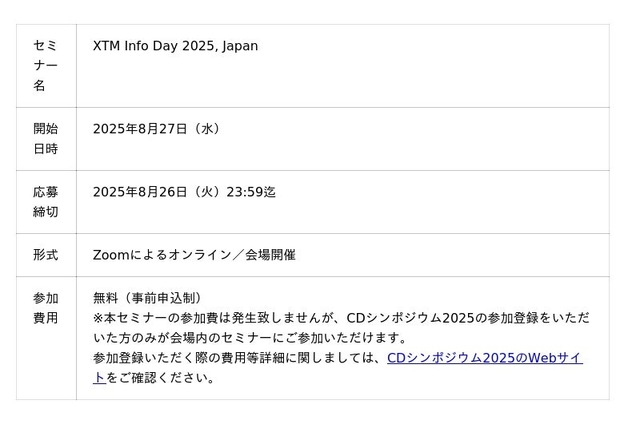Screen dimensions: 640x424
Task: Click CDシンポジウム2025の参加登録 plain text in note
Action: click(443, 318)
